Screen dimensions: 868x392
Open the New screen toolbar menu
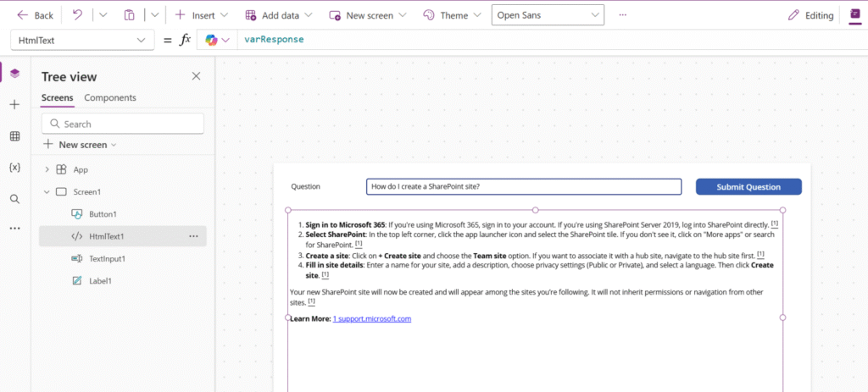pos(368,15)
